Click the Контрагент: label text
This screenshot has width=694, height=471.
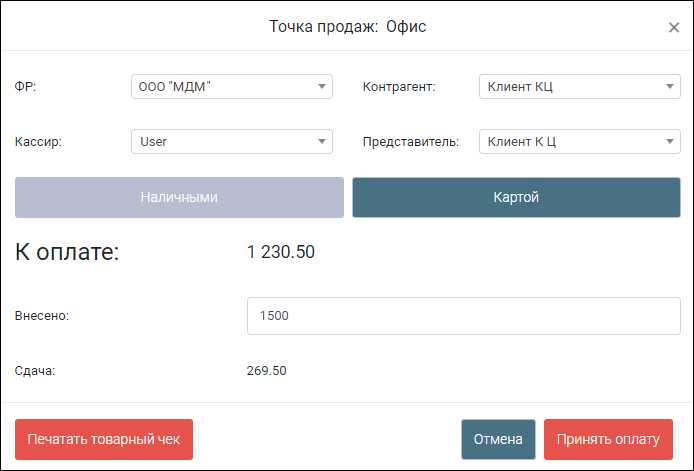point(399,87)
